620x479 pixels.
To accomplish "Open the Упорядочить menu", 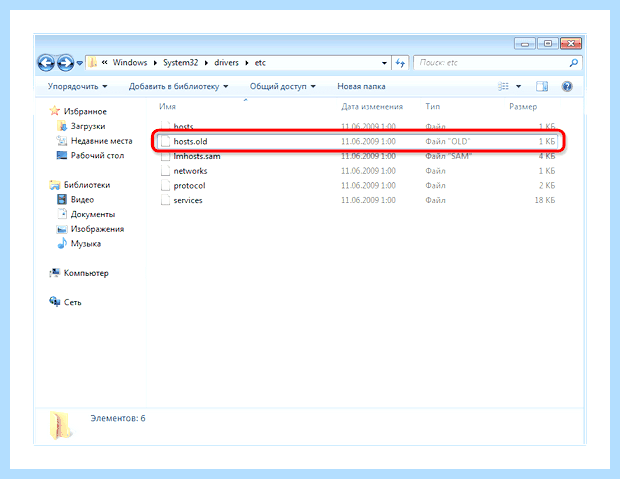I will click(78, 86).
